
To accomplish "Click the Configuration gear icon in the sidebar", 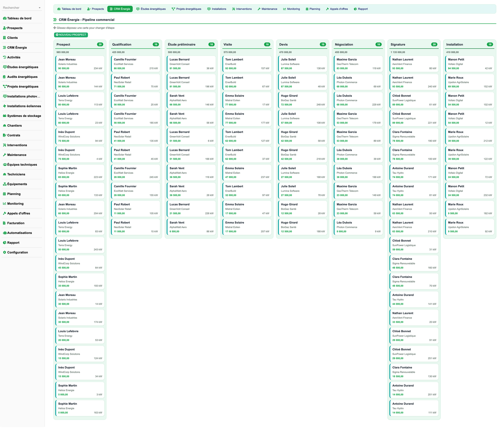I will coord(5,252).
